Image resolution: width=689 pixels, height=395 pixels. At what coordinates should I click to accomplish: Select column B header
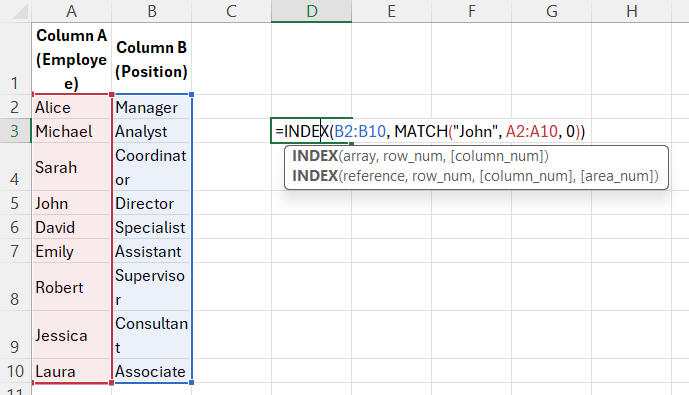pos(152,11)
